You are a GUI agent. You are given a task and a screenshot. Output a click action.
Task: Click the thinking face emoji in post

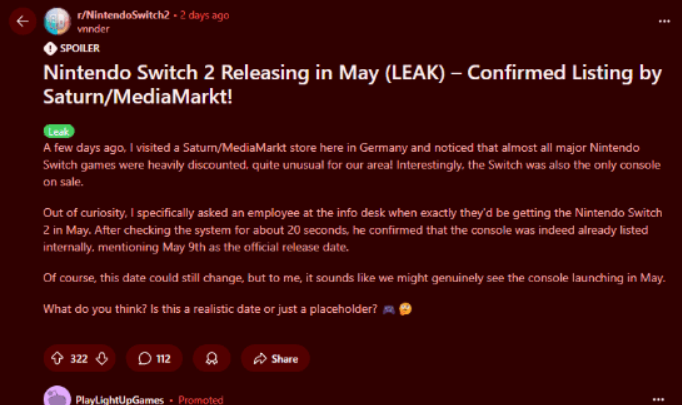point(405,309)
